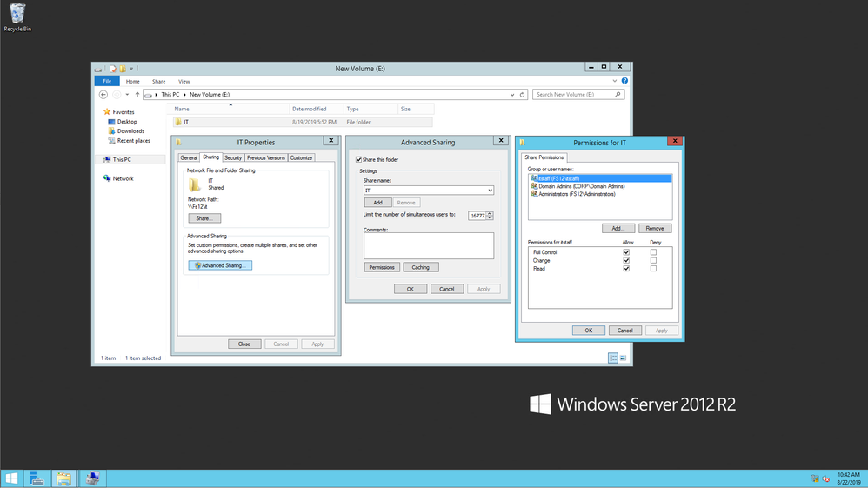This screenshot has height=488, width=868.
Task: Sort by the Type column header
Action: click(371, 109)
